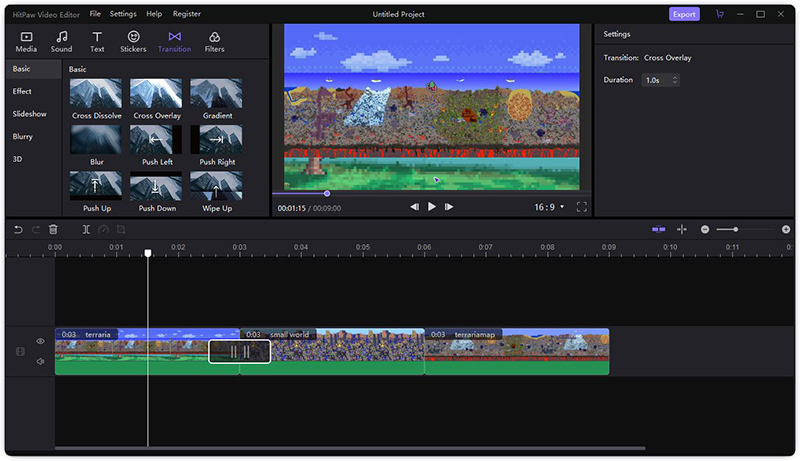Zoom out timeline with minus icon

705,229
